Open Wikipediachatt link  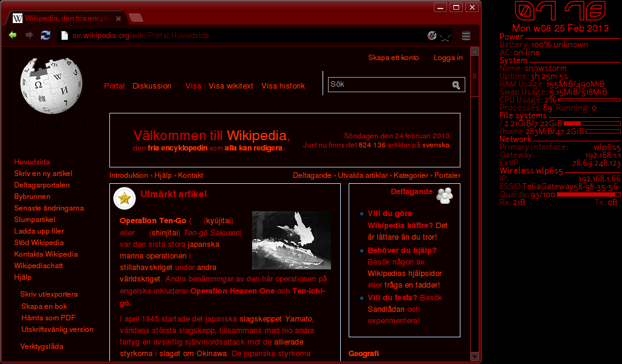[x=38, y=265]
